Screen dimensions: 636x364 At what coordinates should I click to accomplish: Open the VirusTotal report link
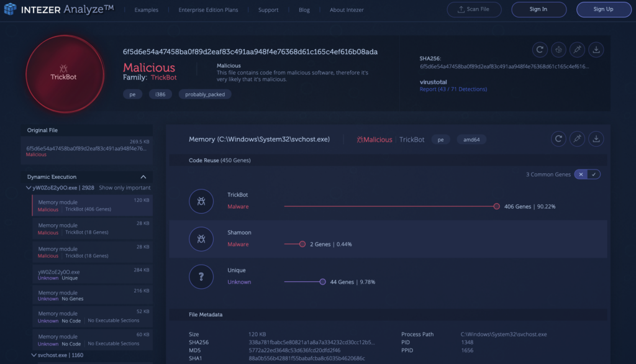[x=453, y=89]
